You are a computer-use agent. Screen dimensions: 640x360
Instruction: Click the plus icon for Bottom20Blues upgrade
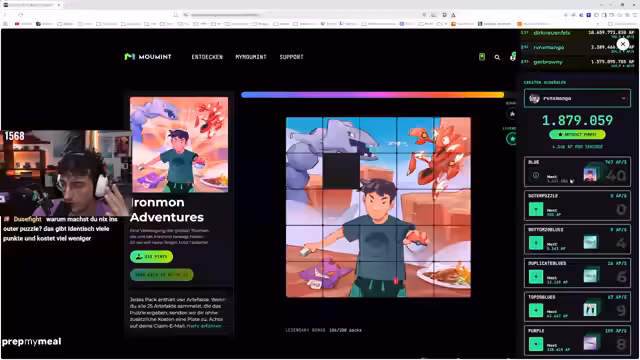[x=536, y=243]
